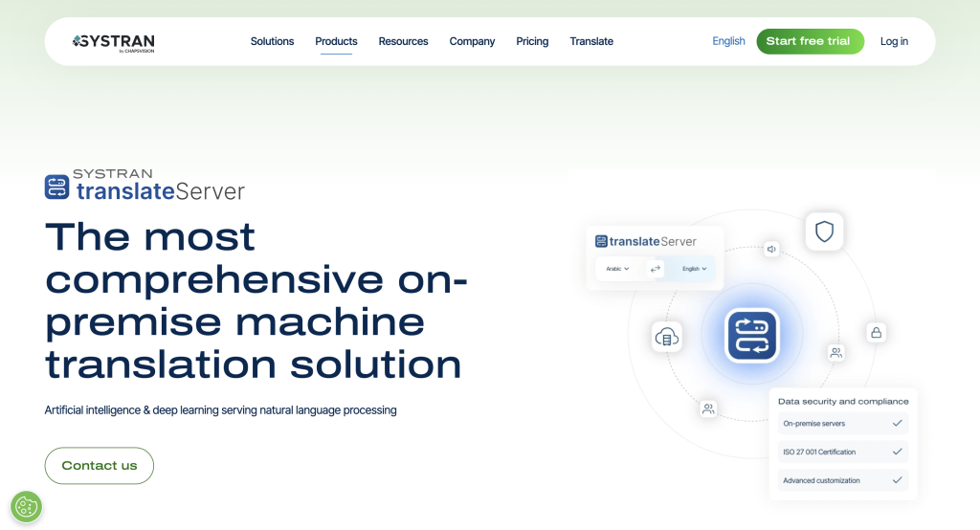Go to the Pricing page
Screen dimensions: 980x530
(532, 41)
